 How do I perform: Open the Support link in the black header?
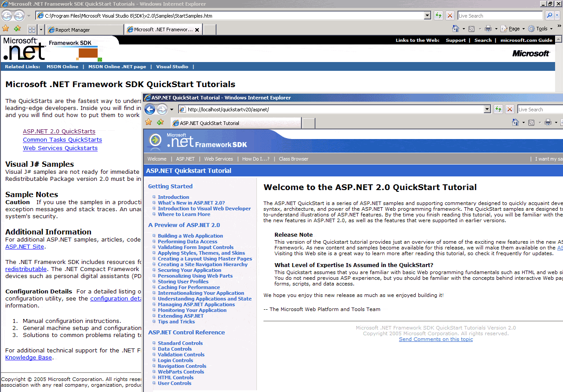click(456, 40)
